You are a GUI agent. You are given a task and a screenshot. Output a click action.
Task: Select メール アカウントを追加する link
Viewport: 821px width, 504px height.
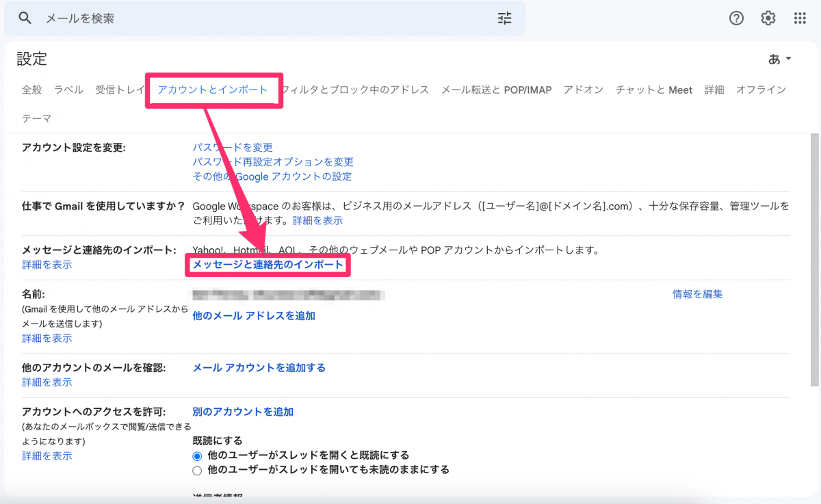point(259,367)
